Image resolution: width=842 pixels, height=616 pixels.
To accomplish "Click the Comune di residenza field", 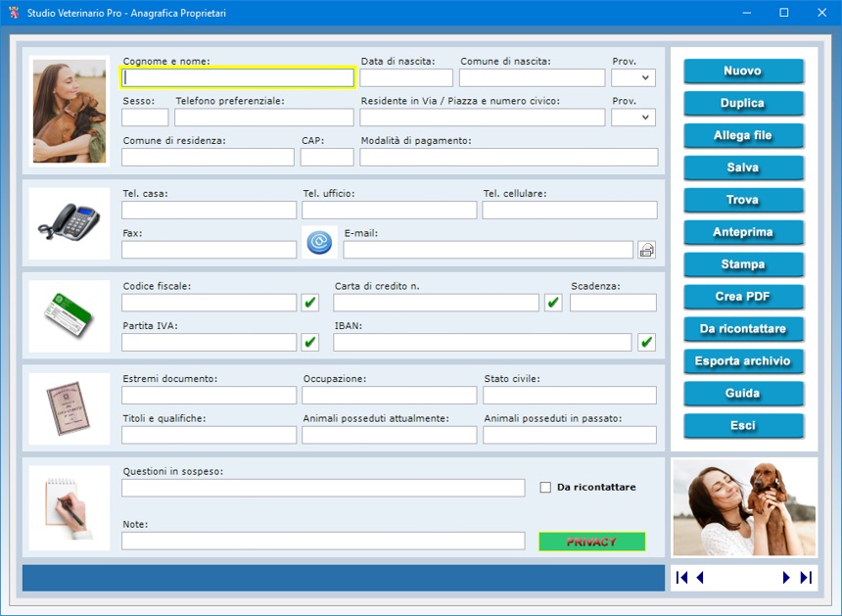I will tap(208, 157).
